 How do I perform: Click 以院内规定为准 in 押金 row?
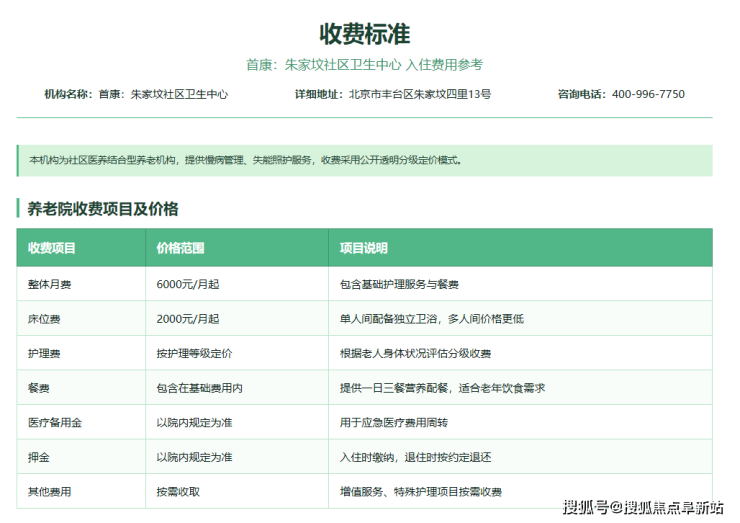(194, 457)
